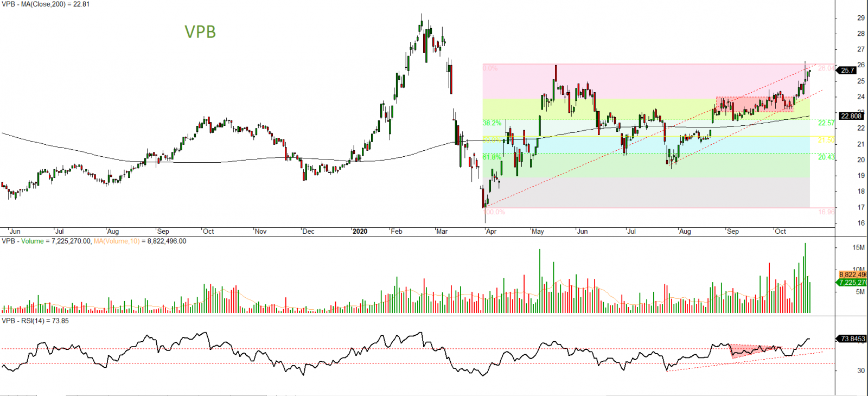
Task: Click the Nov month label on time axis
Action: [x=261, y=232]
